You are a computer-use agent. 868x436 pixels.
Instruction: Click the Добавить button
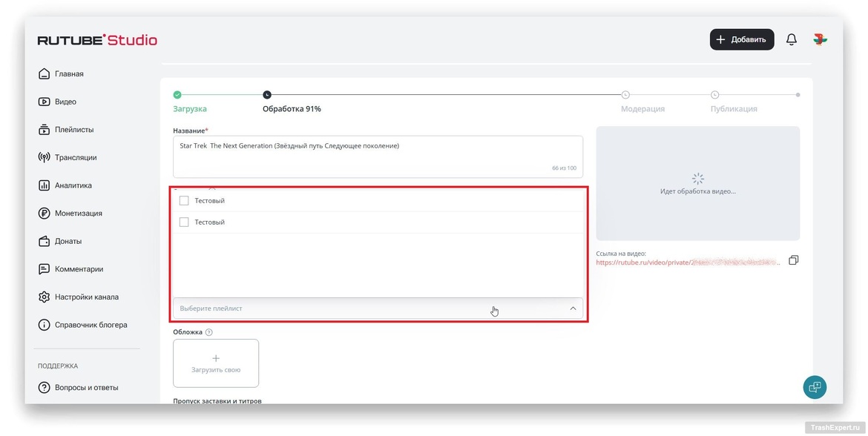click(x=742, y=39)
